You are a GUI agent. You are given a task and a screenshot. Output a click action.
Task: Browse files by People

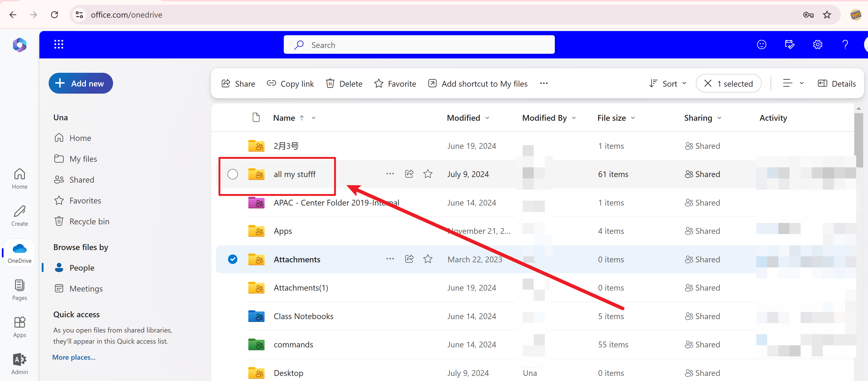(74, 268)
